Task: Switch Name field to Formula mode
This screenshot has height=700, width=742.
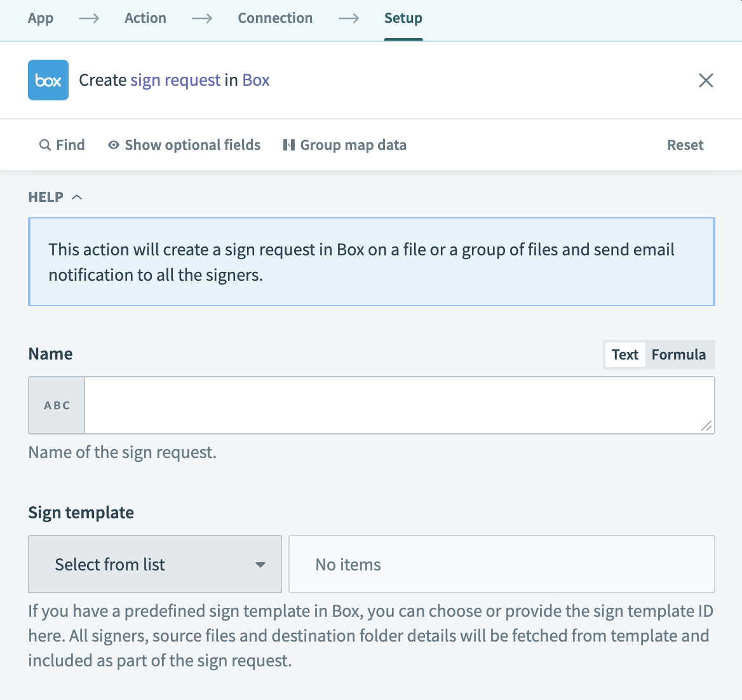Action: 678,354
